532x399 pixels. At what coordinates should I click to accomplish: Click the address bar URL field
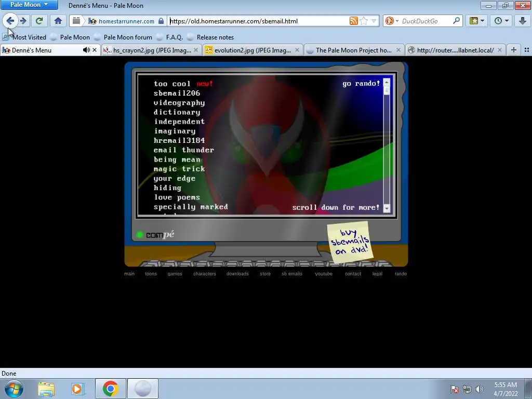pos(259,21)
